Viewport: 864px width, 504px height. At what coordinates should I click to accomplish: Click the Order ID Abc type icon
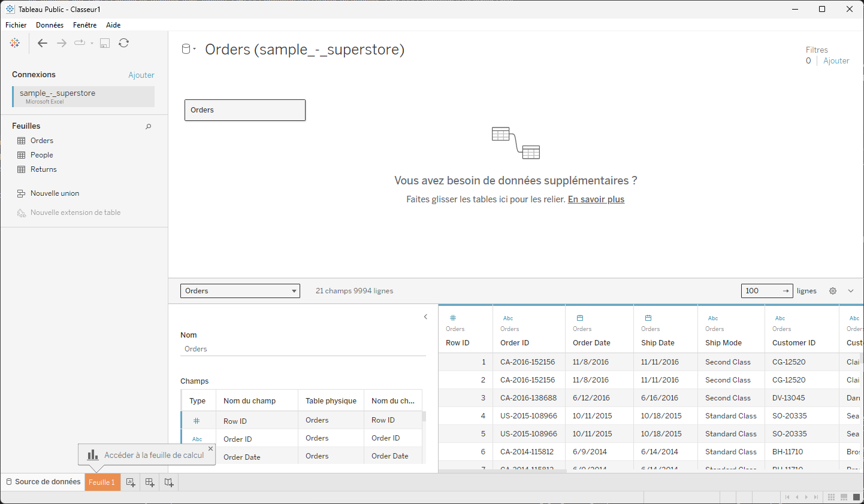(508, 318)
